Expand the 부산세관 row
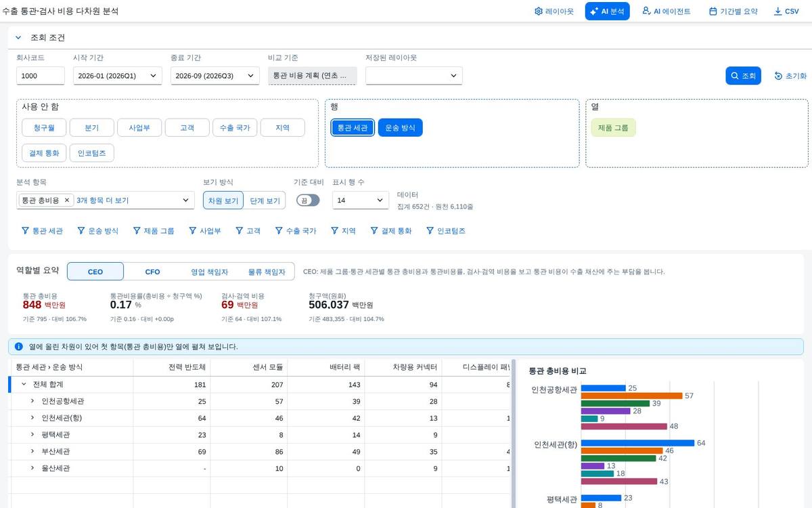The height and width of the screenshot is (508, 812). point(32,451)
